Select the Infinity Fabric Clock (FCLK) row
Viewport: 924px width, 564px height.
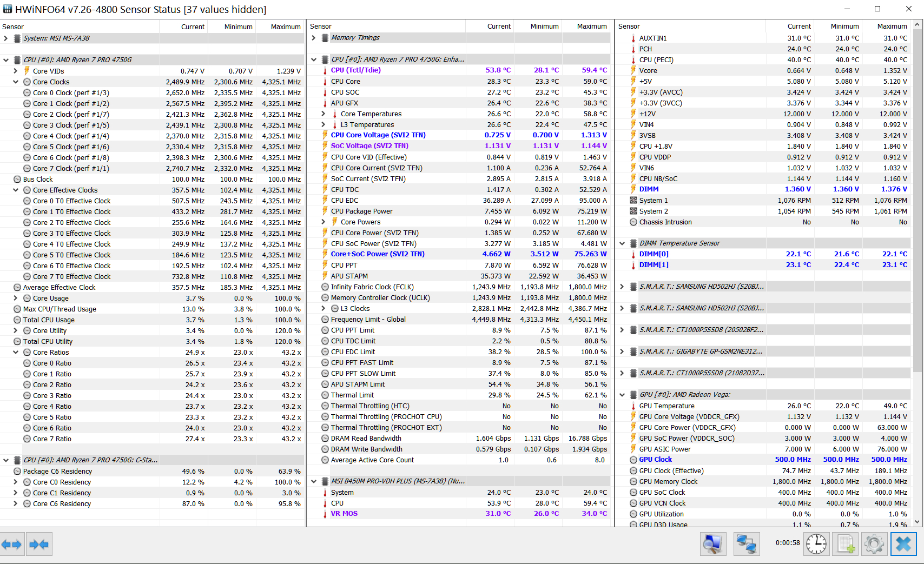(x=459, y=287)
